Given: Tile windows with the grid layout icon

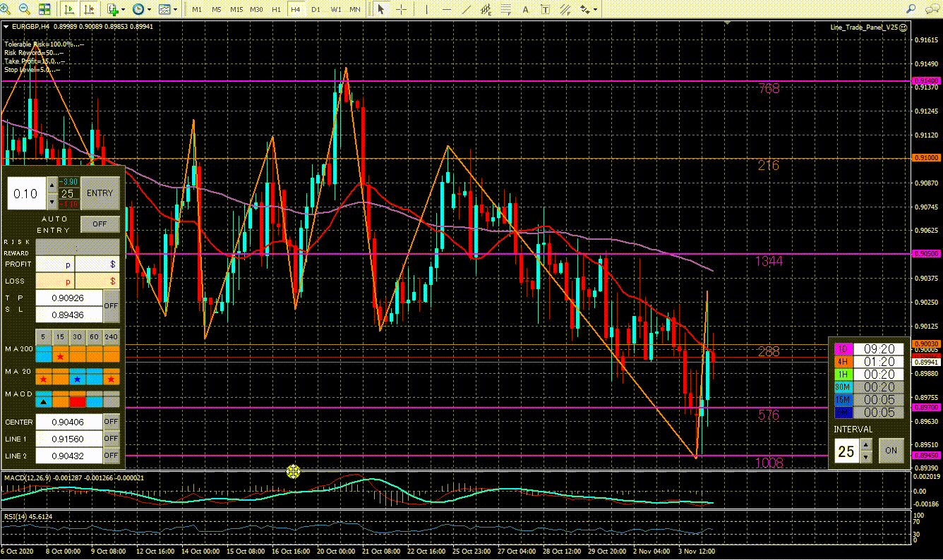Looking at the screenshot, I should (44, 9).
